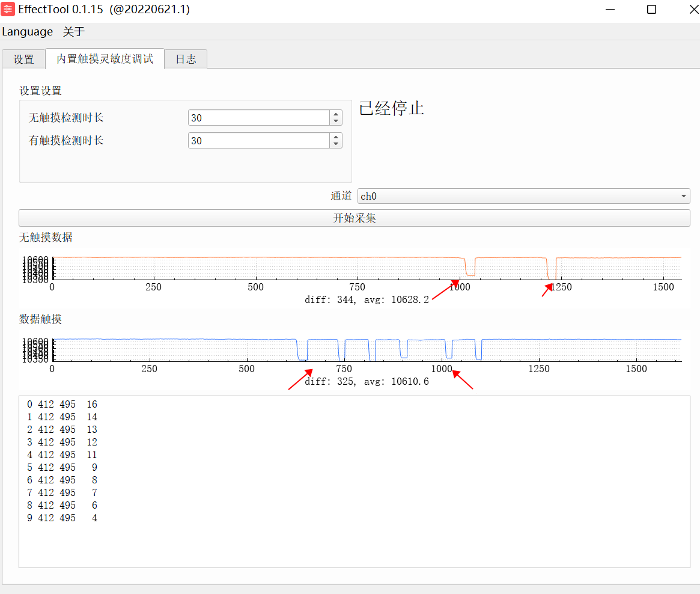Screen dimensions: 700x594
Task: Increase the 无触摸检测时长 value with up arrow
Action: (336, 114)
